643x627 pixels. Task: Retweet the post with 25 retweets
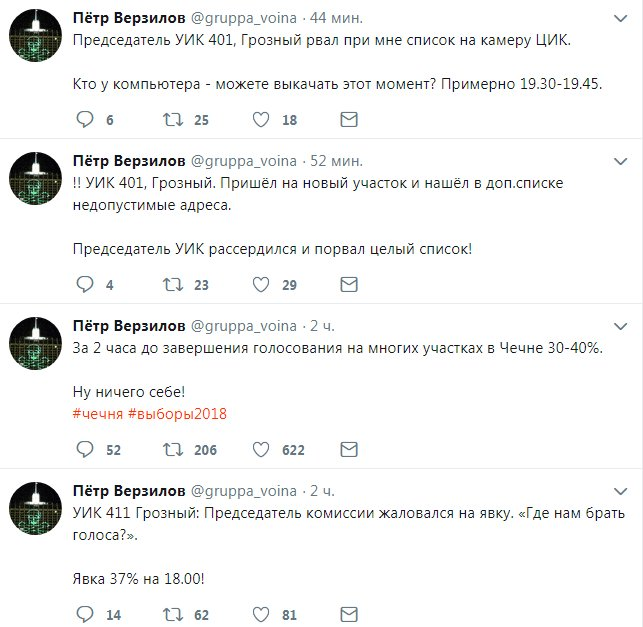[173, 120]
